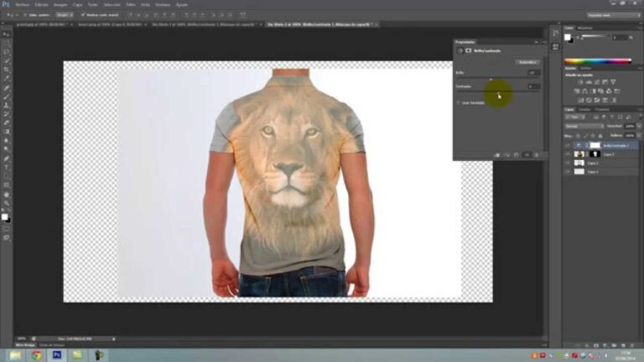Screen dimensions: 644x362
Task: Add a Curves adjustment from Ajustes panel
Action: pyautogui.click(x=597, y=82)
